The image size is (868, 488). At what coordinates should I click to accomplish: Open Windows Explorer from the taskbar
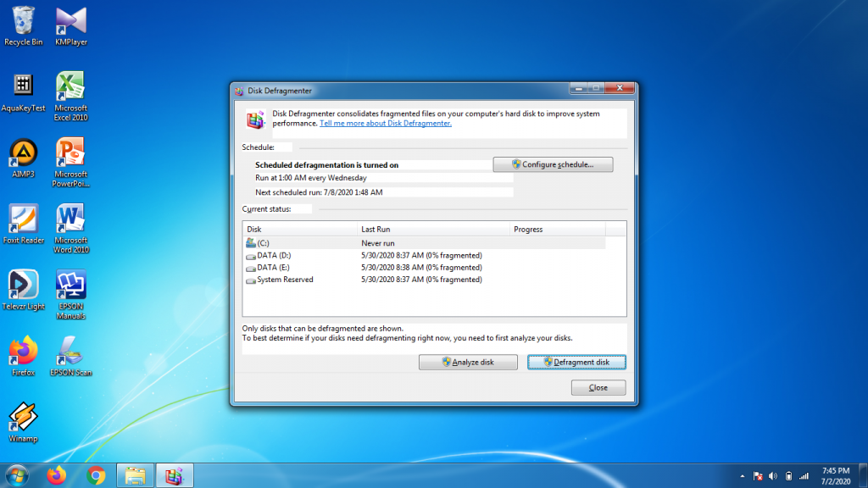coord(136,476)
